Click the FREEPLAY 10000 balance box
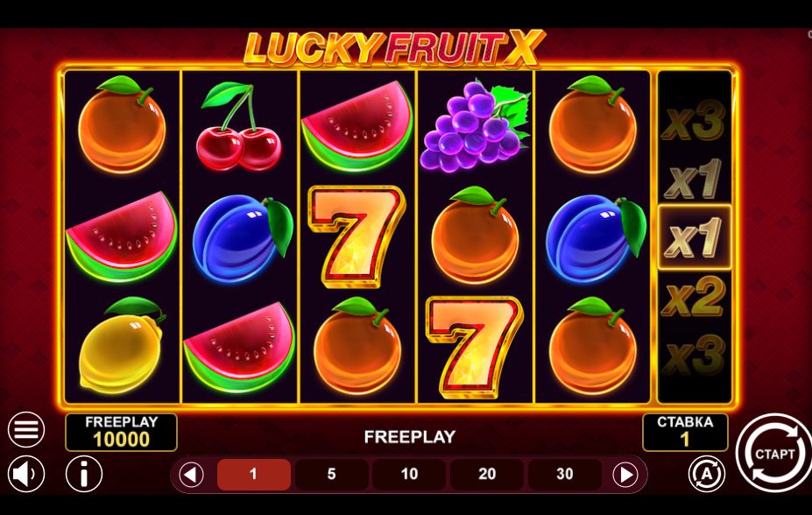 point(121,432)
